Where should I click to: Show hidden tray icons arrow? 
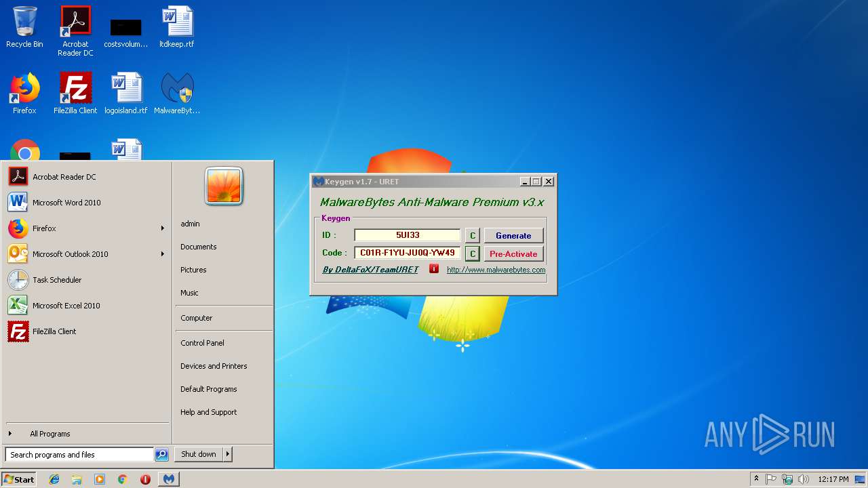(756, 479)
